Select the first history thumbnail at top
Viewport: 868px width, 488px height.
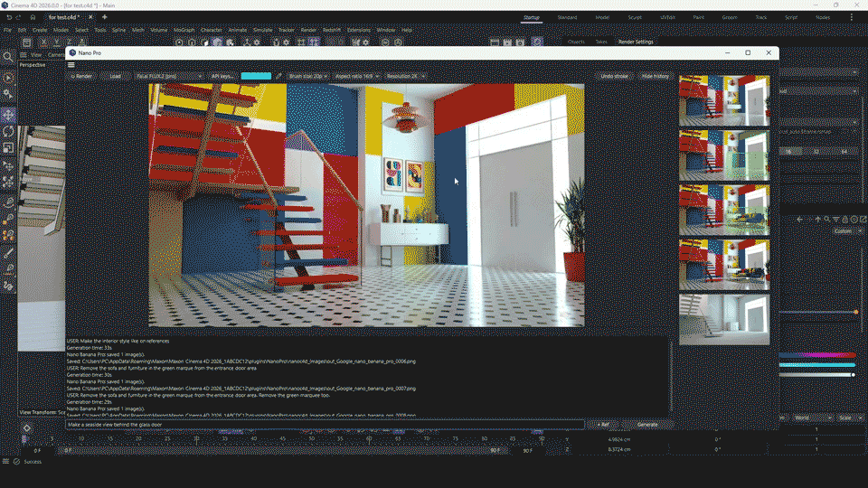(724, 100)
